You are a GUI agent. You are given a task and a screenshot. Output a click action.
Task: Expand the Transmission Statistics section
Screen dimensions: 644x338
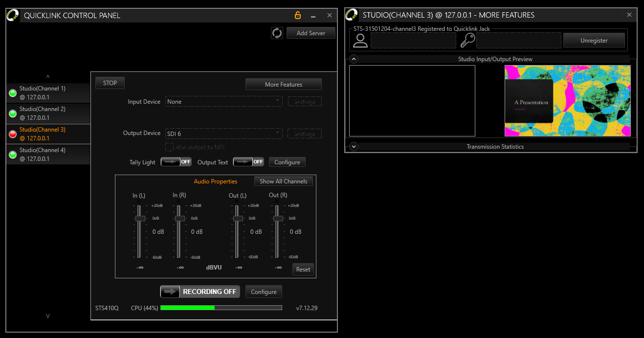tap(354, 147)
